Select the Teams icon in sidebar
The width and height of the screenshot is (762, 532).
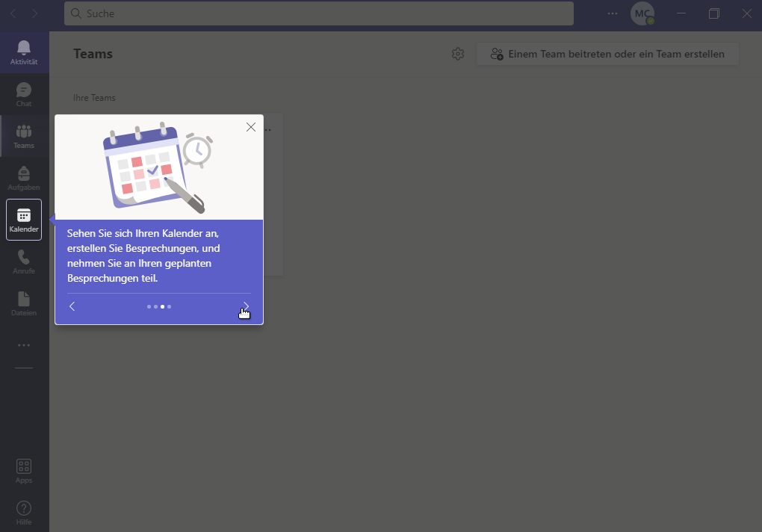point(24,136)
